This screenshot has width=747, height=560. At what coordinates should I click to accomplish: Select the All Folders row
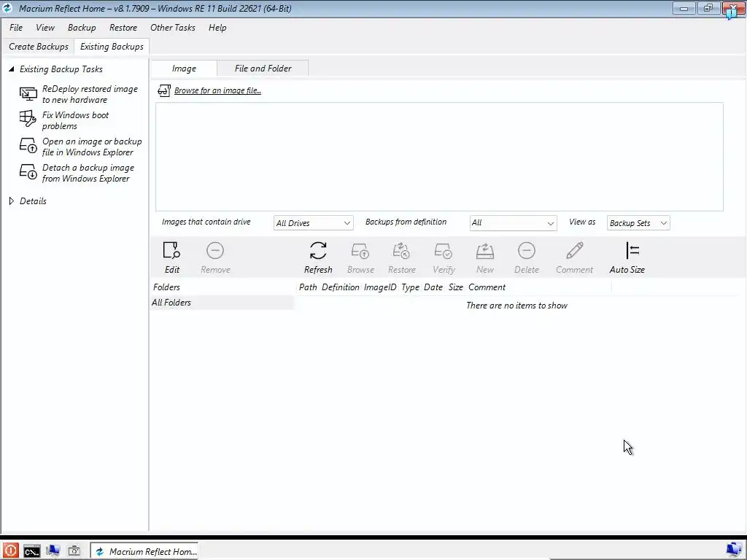pyautogui.click(x=222, y=303)
